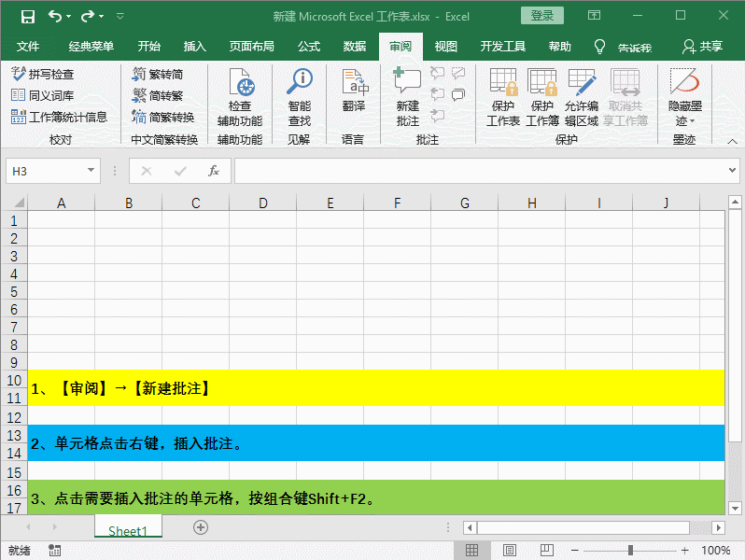Add a new sheet with plus icon

pos(201,527)
